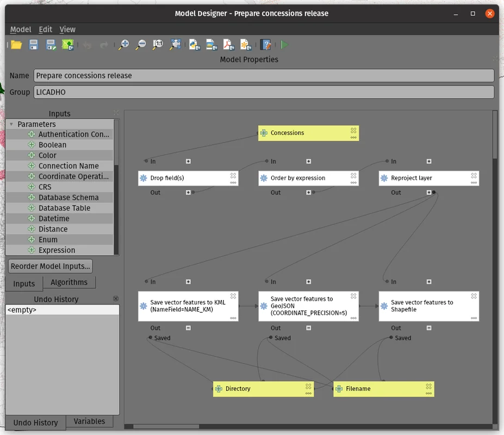Click the Open Model folder icon
The height and width of the screenshot is (435, 504).
(16, 45)
